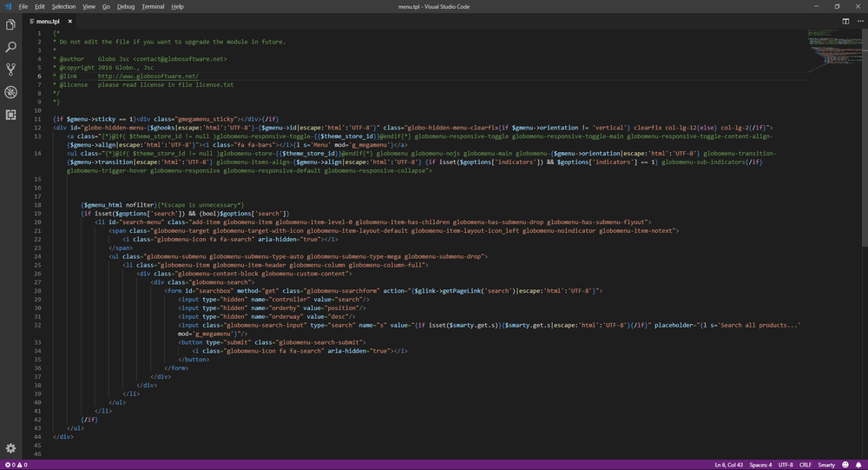This screenshot has height=470, width=868.
Task: Open the Extensions view
Action: pos(10,115)
